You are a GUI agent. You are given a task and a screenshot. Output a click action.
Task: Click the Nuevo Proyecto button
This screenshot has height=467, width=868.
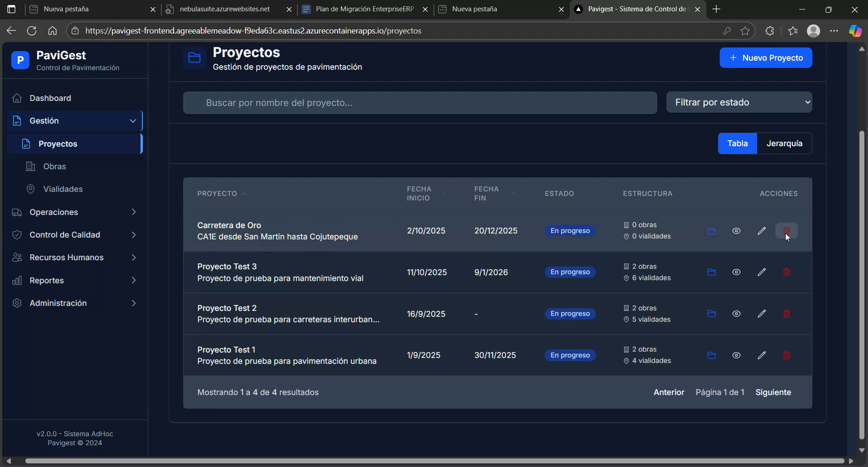pyautogui.click(x=766, y=57)
